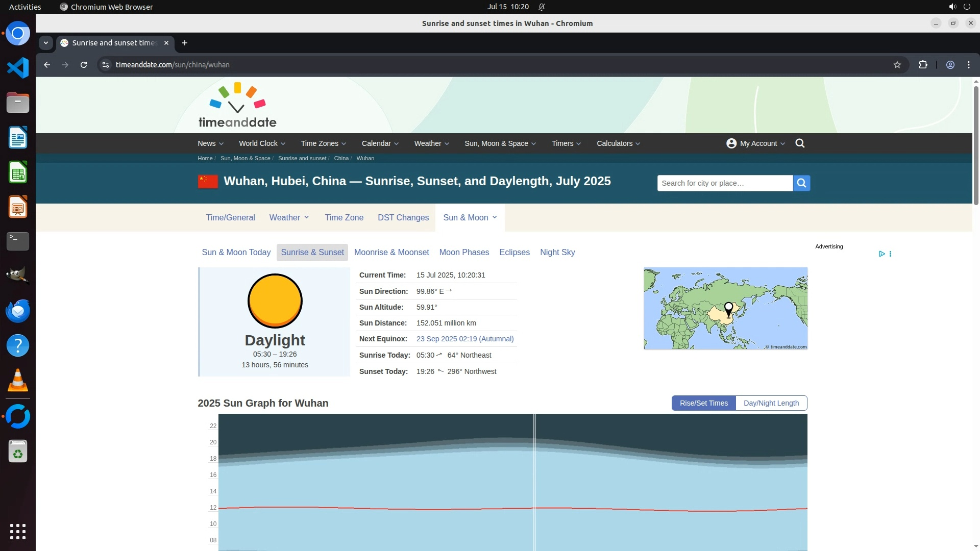Reload the page
980x551 pixels.
coord(84,65)
